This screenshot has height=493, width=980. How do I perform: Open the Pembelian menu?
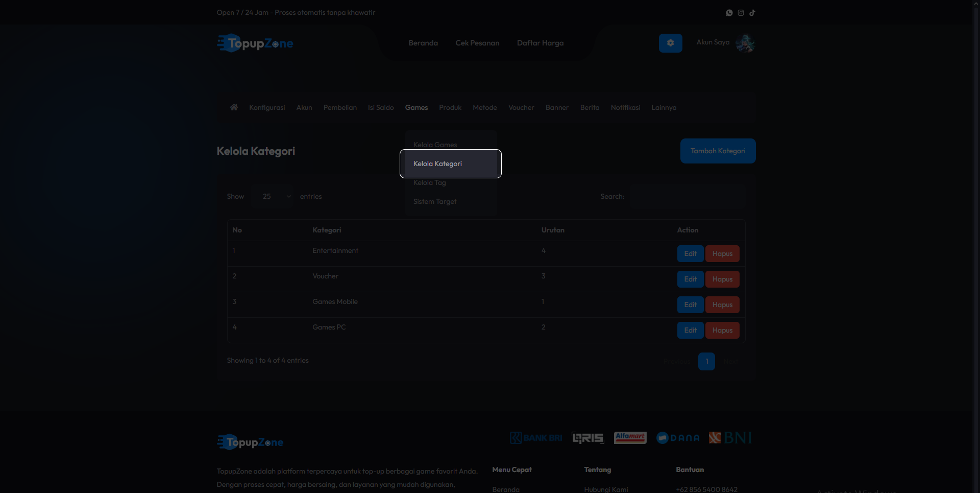click(x=340, y=107)
